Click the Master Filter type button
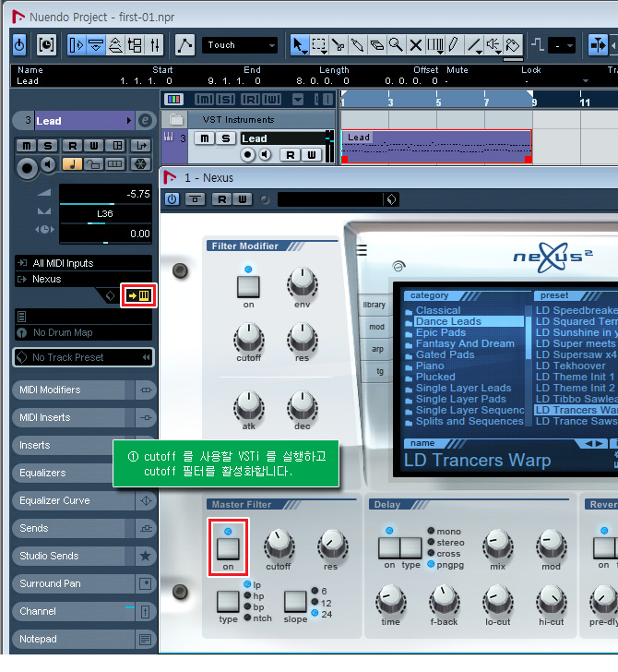 228,601
